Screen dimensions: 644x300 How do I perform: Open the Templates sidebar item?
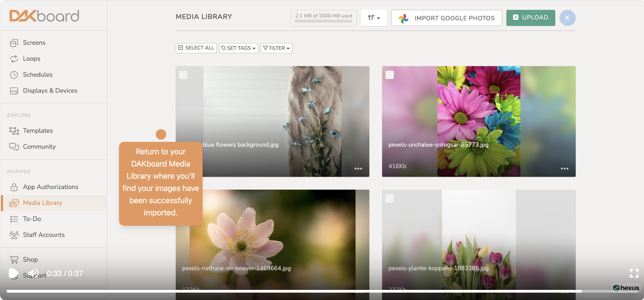[x=38, y=131]
